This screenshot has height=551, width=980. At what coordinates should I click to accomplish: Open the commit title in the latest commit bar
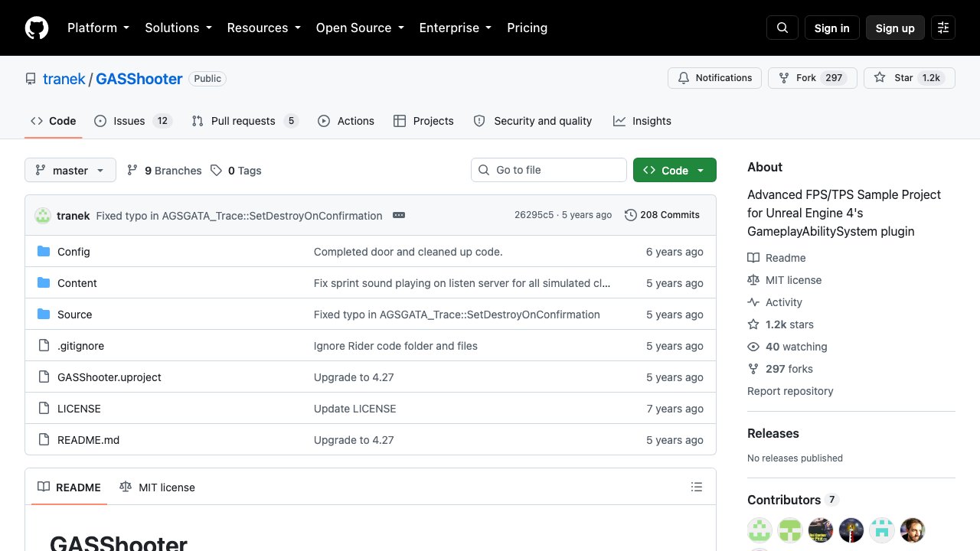pos(239,216)
